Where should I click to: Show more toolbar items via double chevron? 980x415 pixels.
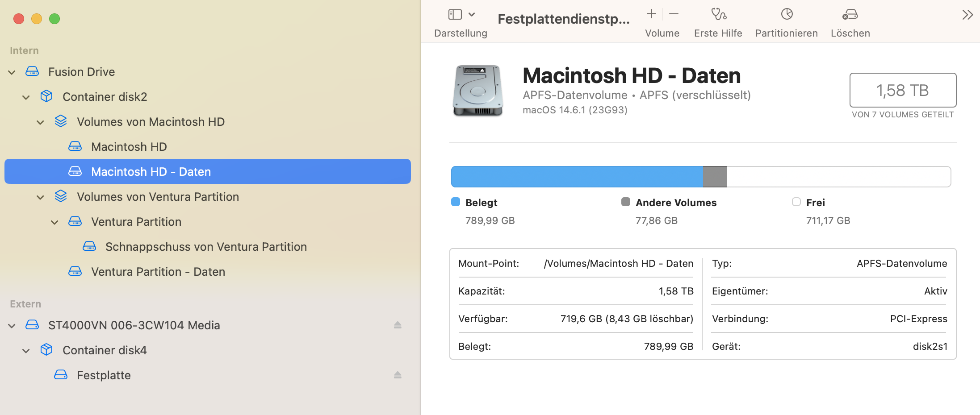tap(967, 15)
